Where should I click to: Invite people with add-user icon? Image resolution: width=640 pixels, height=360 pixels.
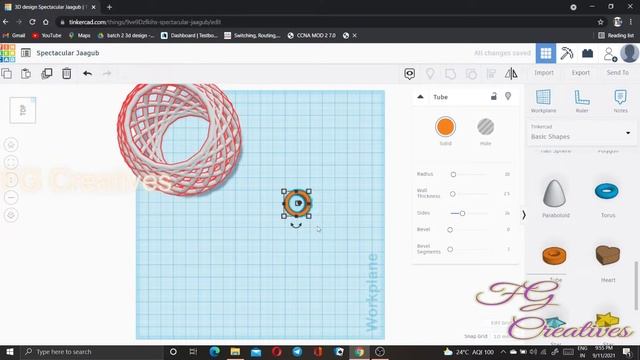[x=610, y=54]
